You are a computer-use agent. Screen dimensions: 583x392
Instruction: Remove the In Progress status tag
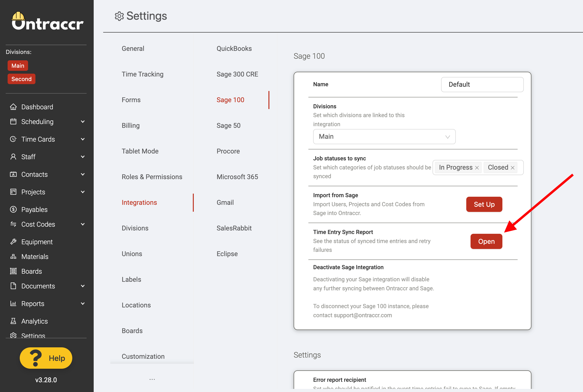[x=477, y=168]
